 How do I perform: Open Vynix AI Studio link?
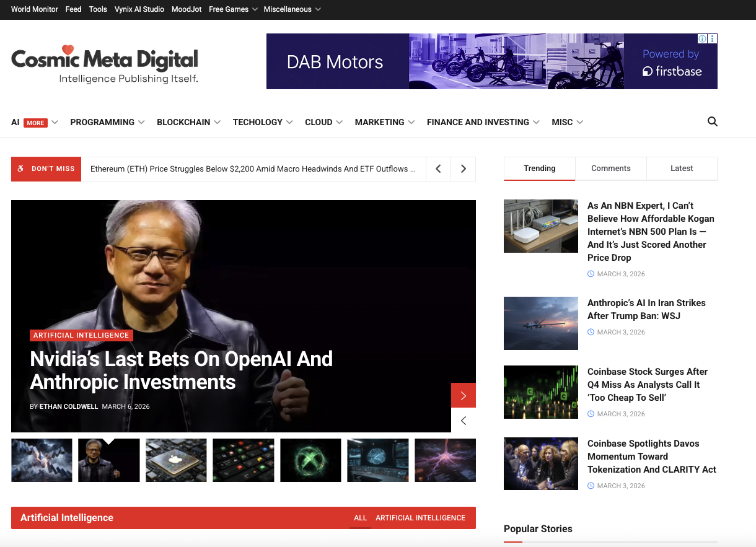tap(139, 9)
